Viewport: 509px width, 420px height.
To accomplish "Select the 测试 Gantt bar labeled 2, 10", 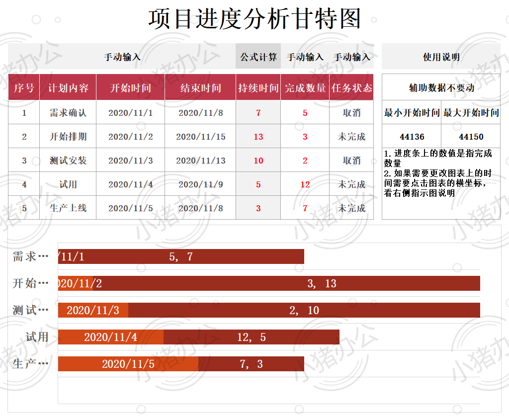I will [x=304, y=310].
